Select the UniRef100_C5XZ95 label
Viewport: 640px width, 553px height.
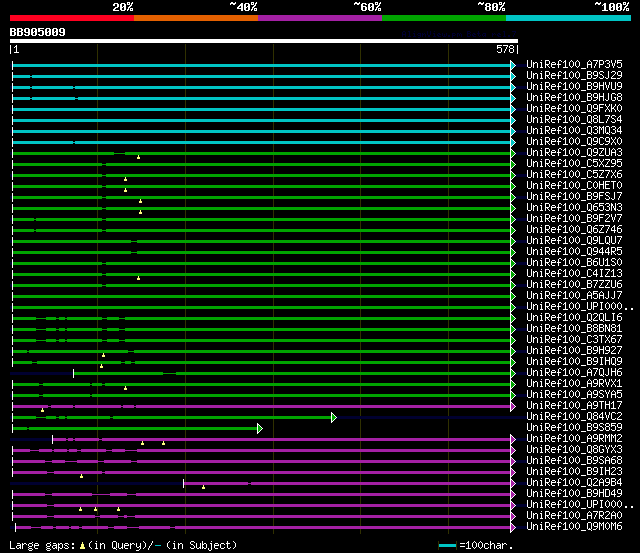pyautogui.click(x=574, y=164)
